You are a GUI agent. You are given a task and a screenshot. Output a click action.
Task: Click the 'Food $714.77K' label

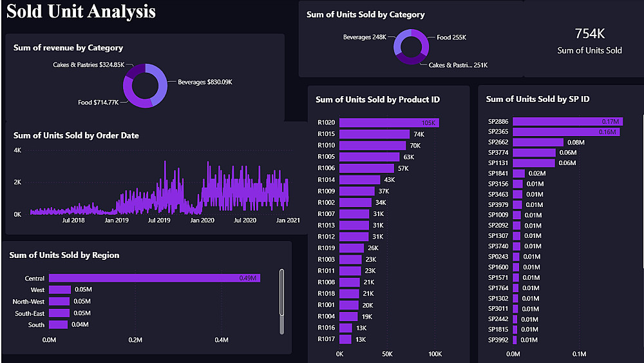pos(98,103)
